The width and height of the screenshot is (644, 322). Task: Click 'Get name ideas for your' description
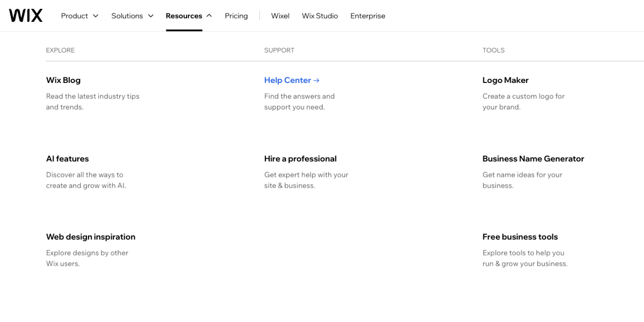[522, 175]
